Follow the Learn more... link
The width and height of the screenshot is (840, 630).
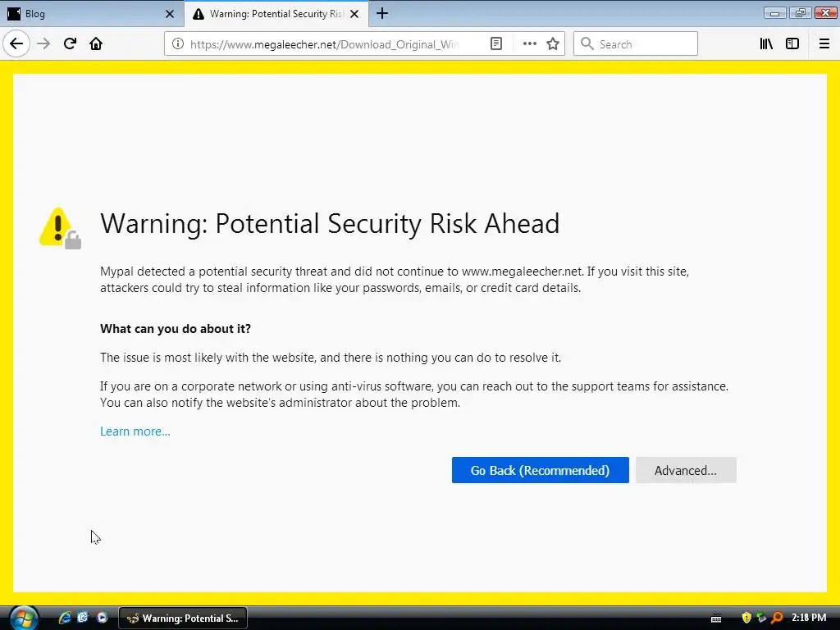click(x=135, y=431)
